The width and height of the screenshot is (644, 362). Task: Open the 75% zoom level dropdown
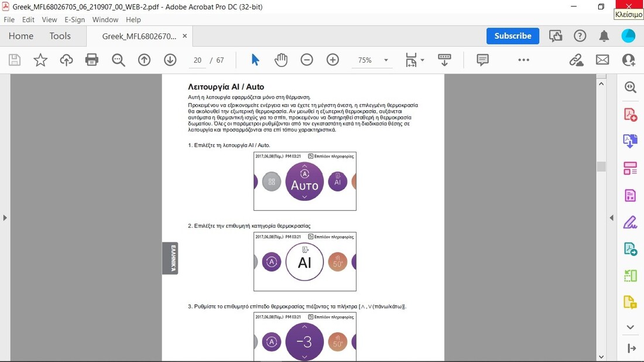(386, 60)
